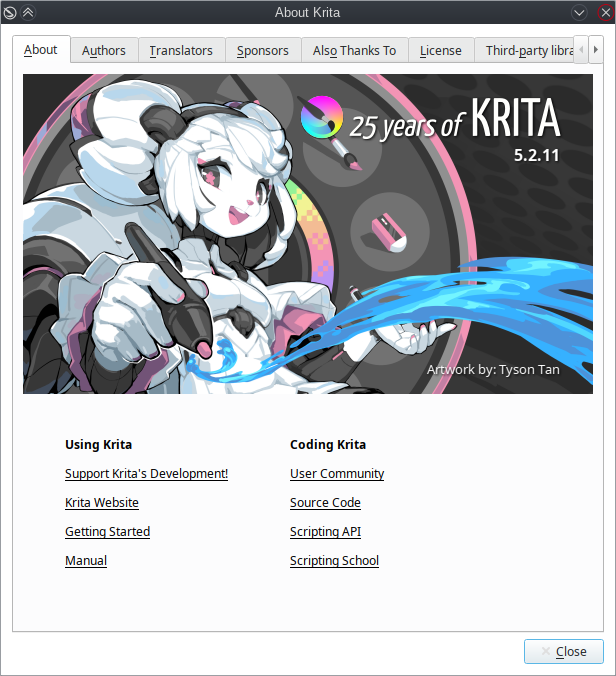Switch to the Authors tab
This screenshot has height=676, width=616.
tap(104, 51)
